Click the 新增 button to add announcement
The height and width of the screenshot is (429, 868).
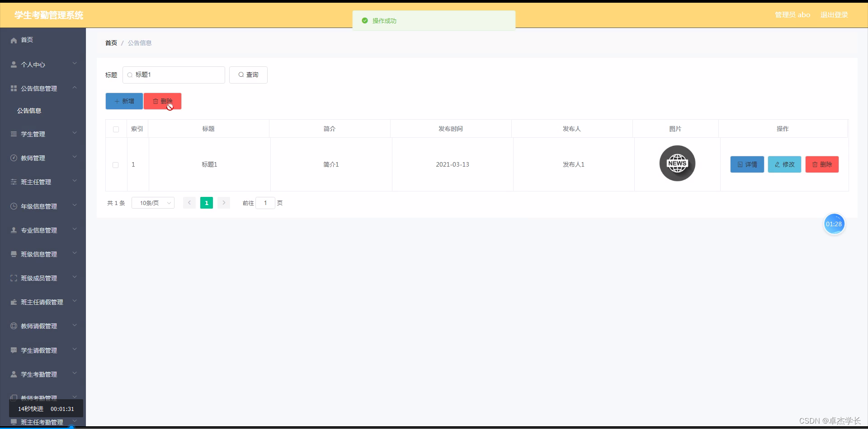point(124,101)
